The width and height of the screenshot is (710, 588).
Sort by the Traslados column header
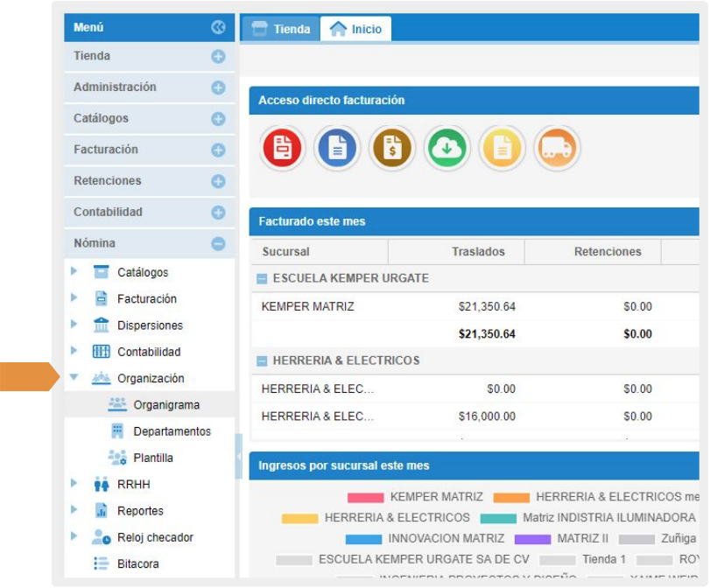(478, 251)
